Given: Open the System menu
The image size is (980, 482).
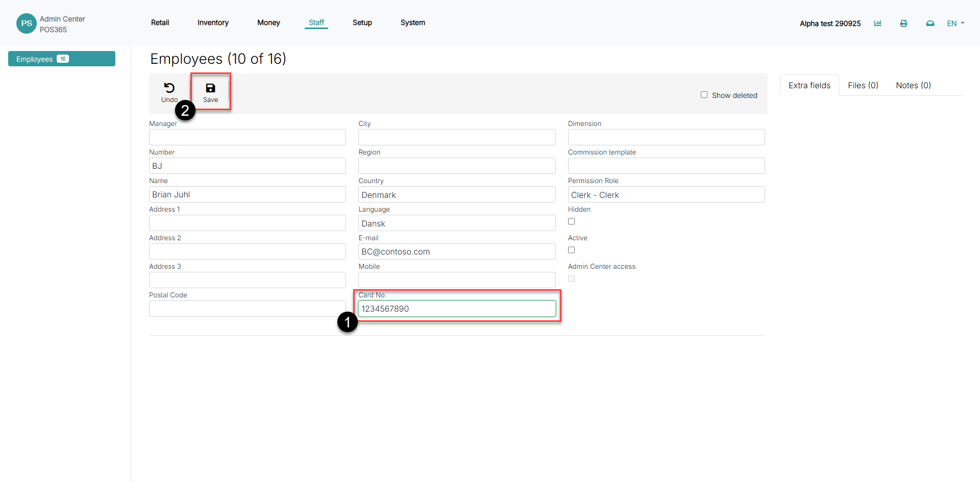Looking at the screenshot, I should [413, 22].
